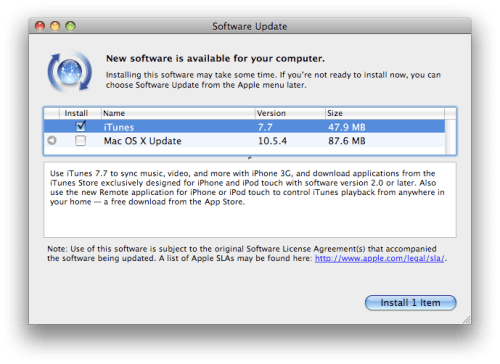Click the update list vertical scrollbar
Viewport: 500px width, 364px height.
click(x=450, y=137)
